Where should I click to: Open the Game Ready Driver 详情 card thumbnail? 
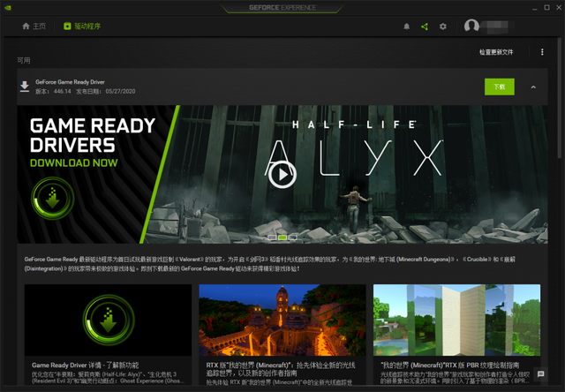pos(108,320)
